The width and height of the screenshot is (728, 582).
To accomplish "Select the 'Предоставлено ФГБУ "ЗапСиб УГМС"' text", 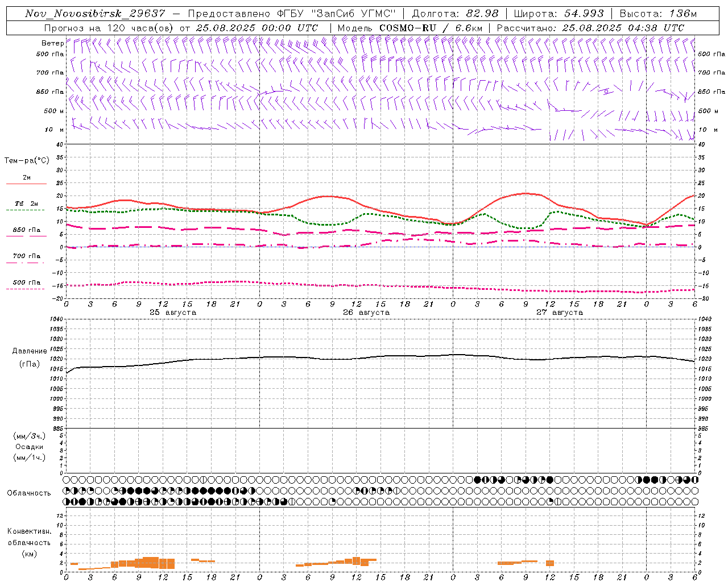I will click(x=291, y=14).
